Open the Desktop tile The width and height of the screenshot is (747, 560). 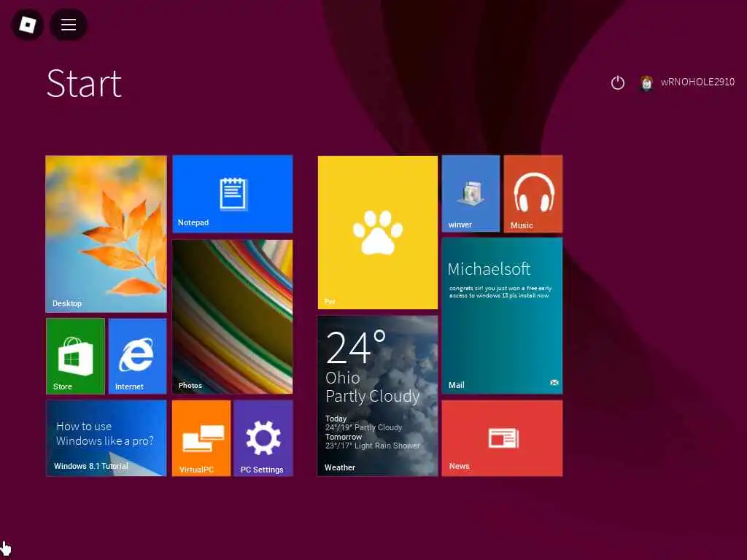[107, 234]
